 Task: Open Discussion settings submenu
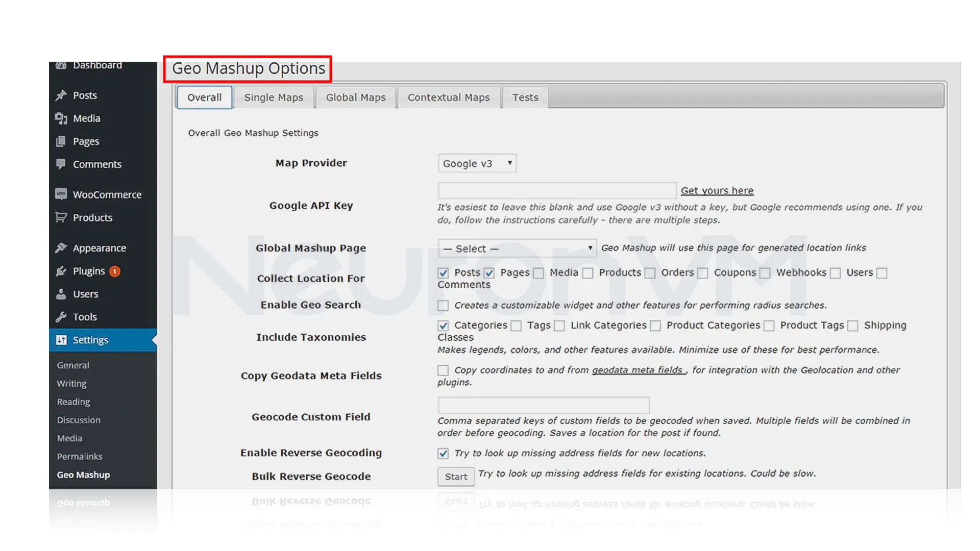pos(79,420)
